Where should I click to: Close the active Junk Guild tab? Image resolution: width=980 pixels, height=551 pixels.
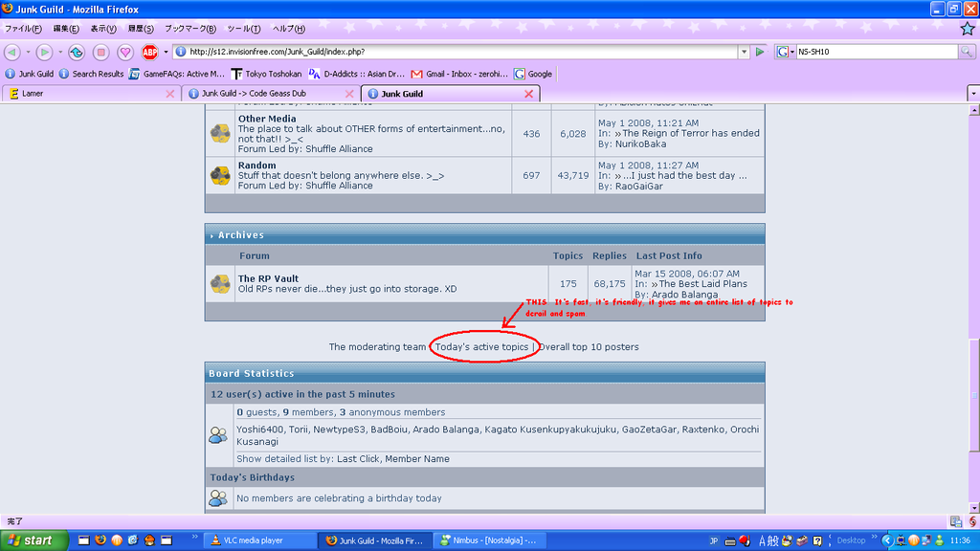pyautogui.click(x=528, y=94)
